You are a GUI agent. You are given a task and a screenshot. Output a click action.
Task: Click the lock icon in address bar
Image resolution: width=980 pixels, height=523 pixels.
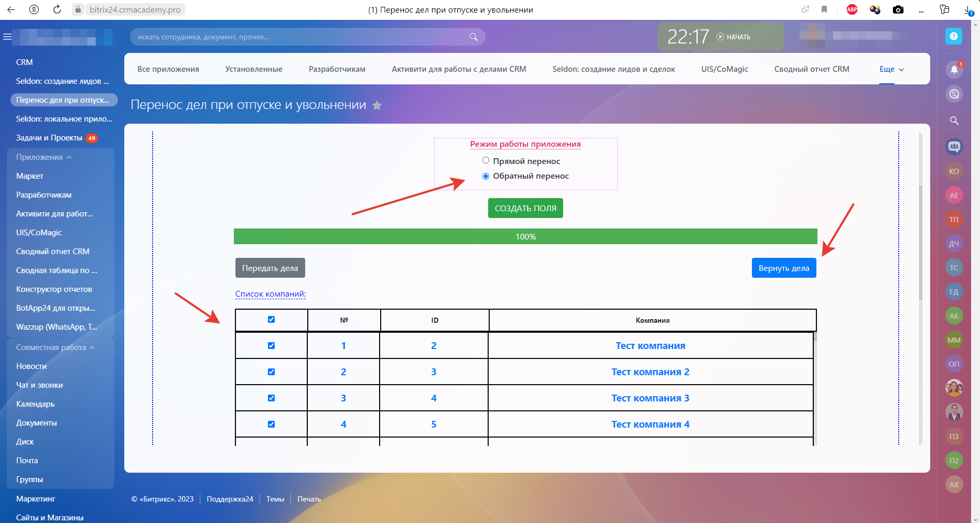click(x=78, y=9)
